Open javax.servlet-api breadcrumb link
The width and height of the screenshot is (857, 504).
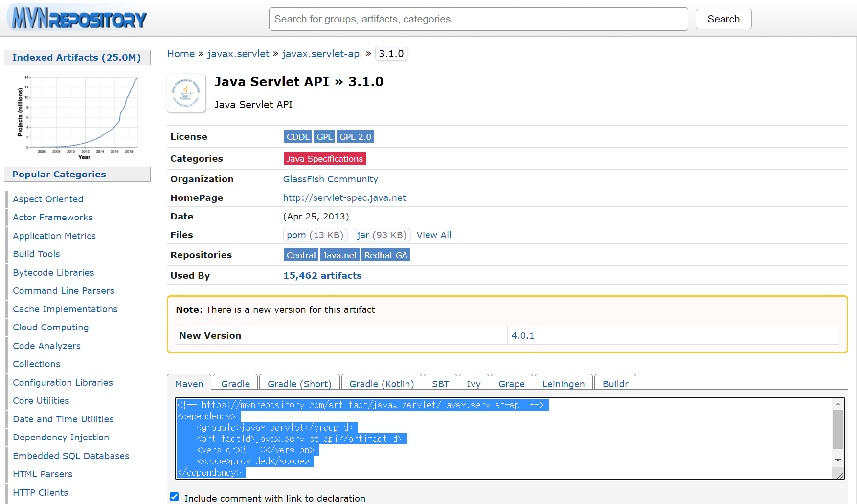coord(322,54)
